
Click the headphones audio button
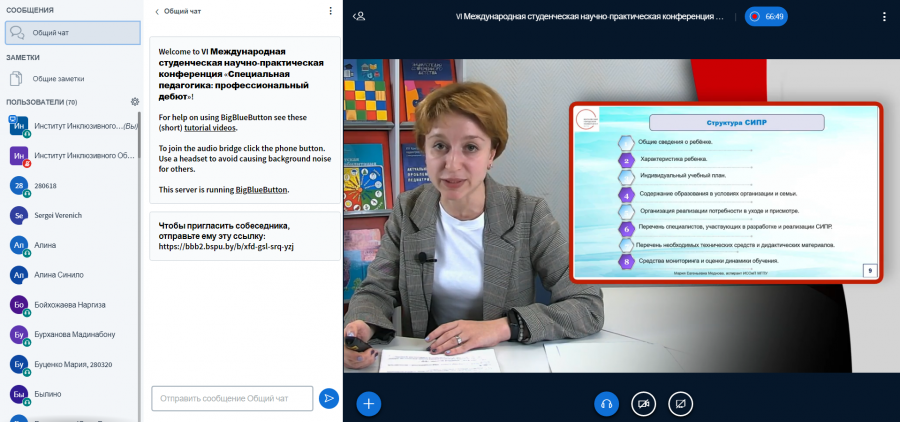[x=606, y=404]
